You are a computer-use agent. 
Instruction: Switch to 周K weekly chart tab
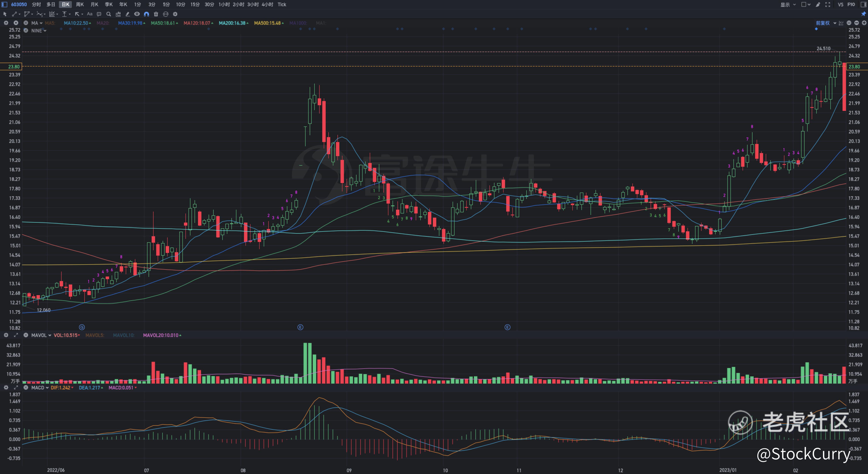79,4
